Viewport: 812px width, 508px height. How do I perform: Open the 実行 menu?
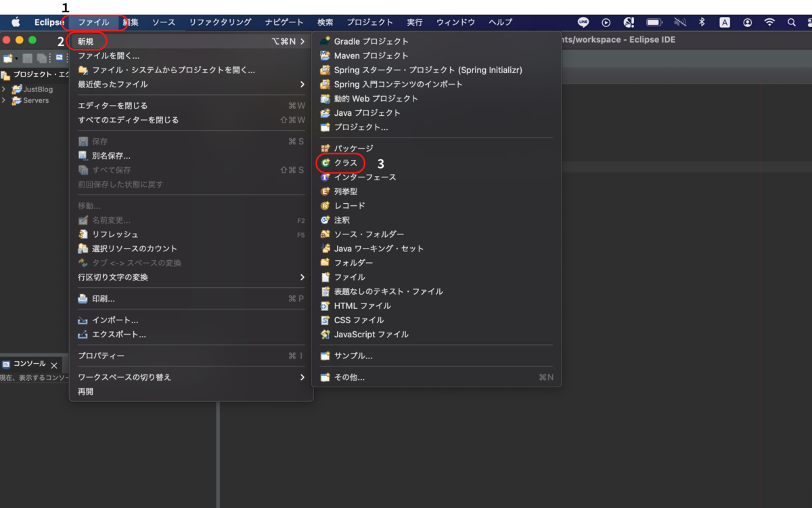coord(415,22)
